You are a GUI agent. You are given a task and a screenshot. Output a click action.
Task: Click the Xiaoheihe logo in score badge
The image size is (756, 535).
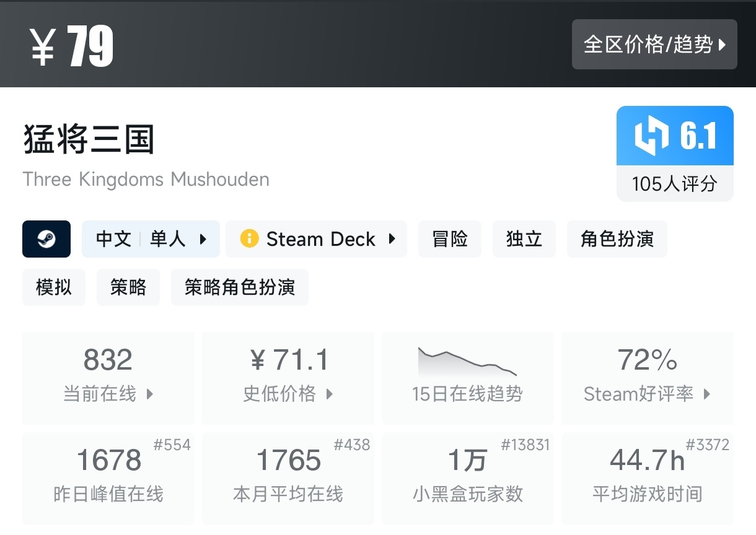point(651,136)
